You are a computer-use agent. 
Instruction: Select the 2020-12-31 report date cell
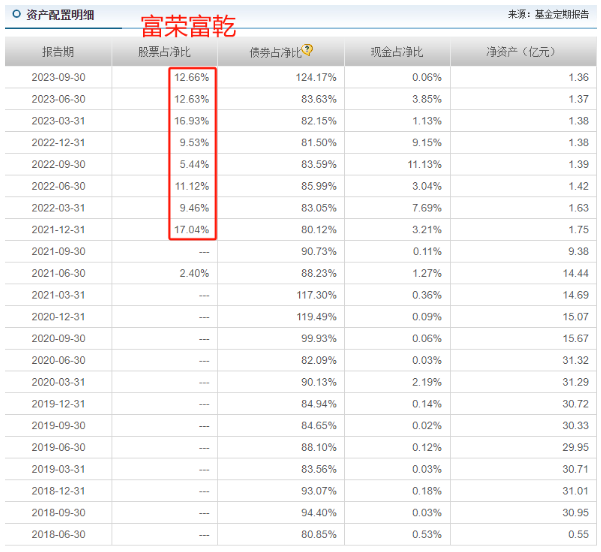coord(58,317)
